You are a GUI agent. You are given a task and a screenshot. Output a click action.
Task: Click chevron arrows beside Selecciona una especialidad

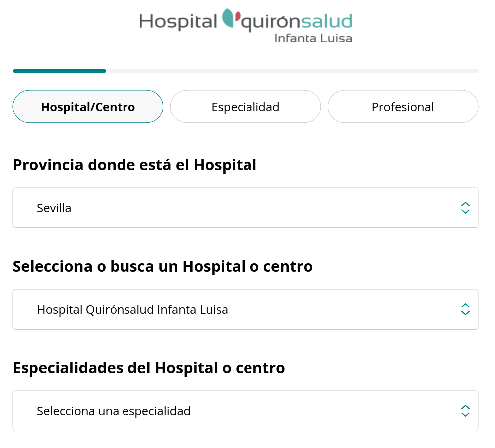[465, 411]
